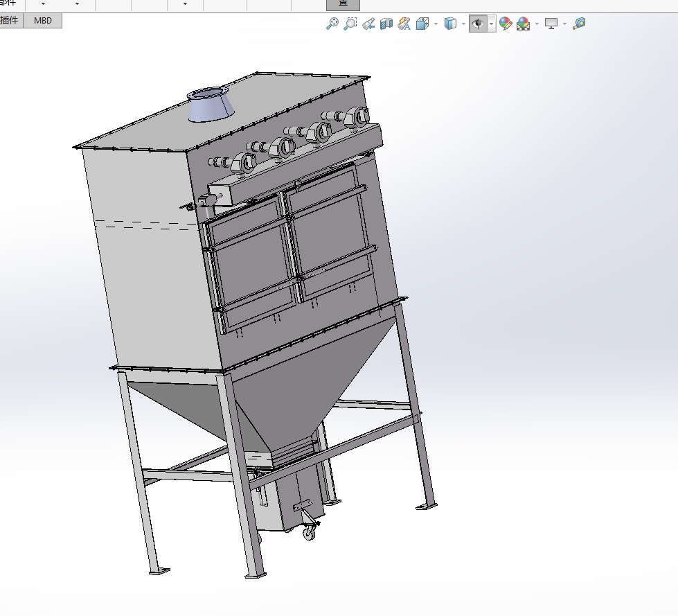Open Edit Appearance color ball tool

pyautogui.click(x=506, y=24)
